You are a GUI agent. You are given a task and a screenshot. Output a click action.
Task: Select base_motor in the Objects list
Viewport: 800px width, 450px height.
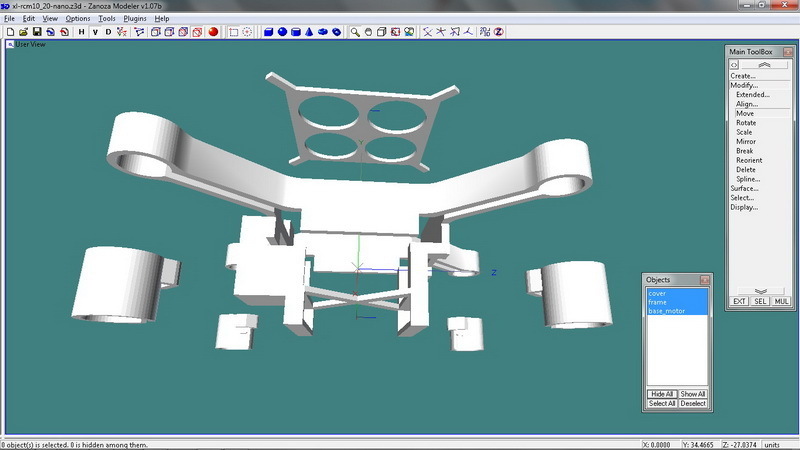667,311
